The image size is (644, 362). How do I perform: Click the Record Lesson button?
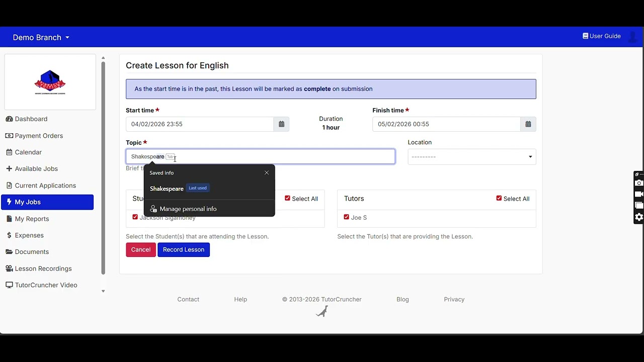pyautogui.click(x=184, y=250)
